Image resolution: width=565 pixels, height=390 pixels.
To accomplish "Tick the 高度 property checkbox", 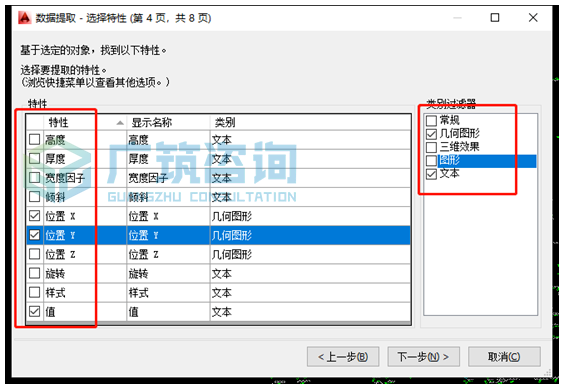I will click(x=35, y=139).
